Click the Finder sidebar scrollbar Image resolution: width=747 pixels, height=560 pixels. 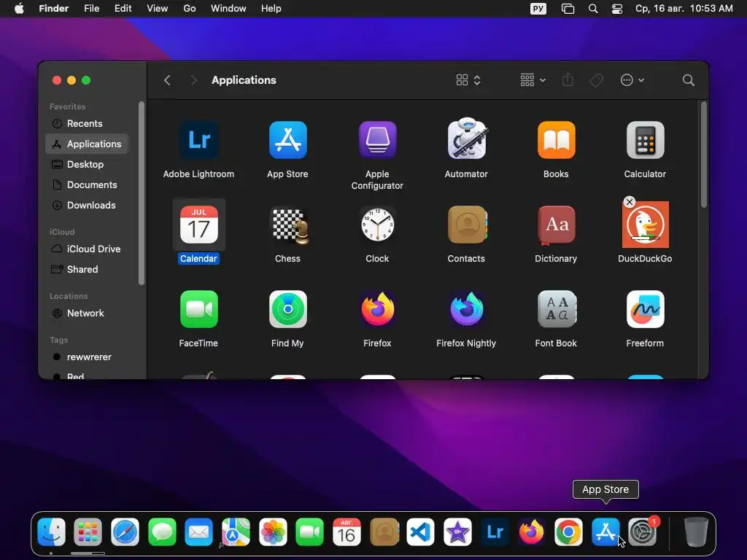141,192
